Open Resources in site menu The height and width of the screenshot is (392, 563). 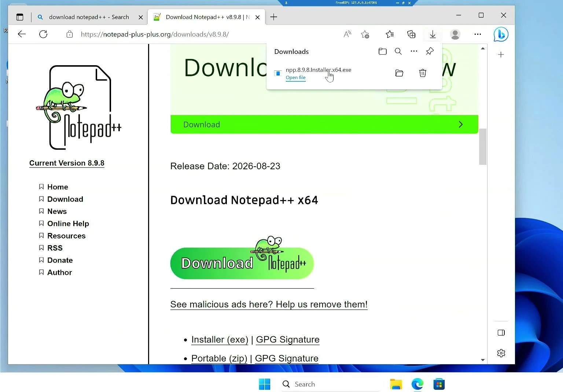tap(66, 236)
